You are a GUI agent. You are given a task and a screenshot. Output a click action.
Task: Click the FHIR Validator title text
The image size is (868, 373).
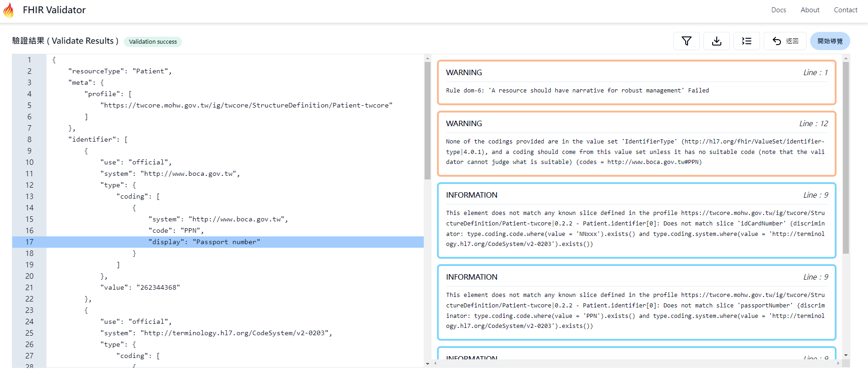pos(54,10)
